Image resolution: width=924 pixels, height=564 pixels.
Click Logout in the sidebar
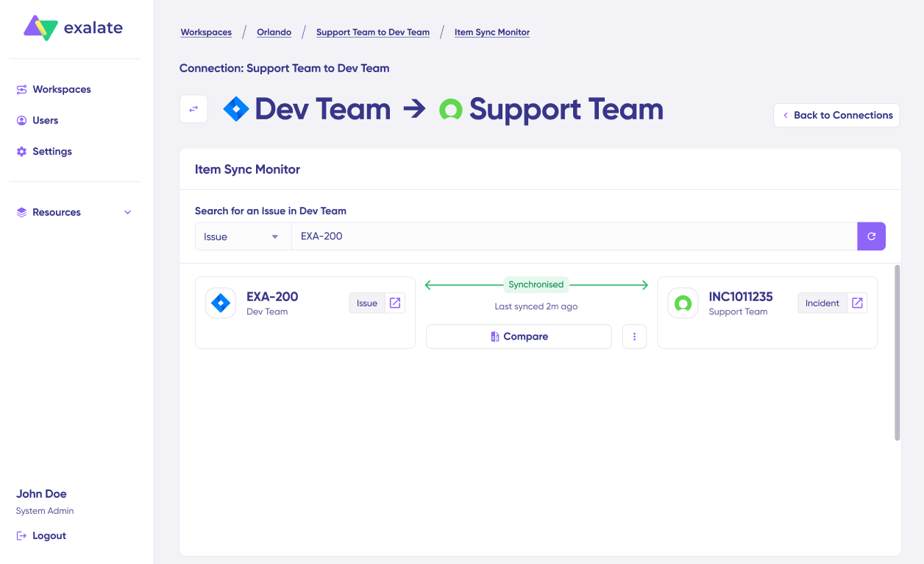coord(49,535)
